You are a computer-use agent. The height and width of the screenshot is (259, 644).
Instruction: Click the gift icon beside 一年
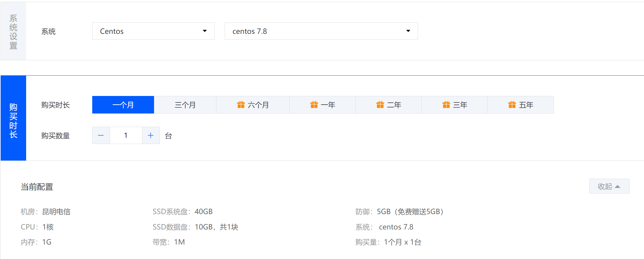click(314, 105)
